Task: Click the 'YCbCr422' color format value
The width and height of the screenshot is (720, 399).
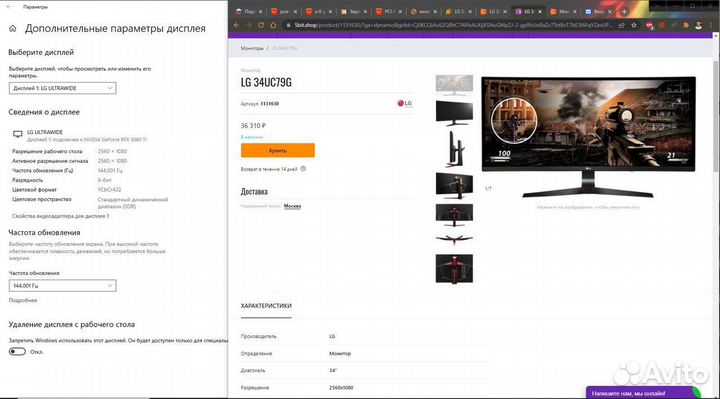Action: tap(110, 190)
